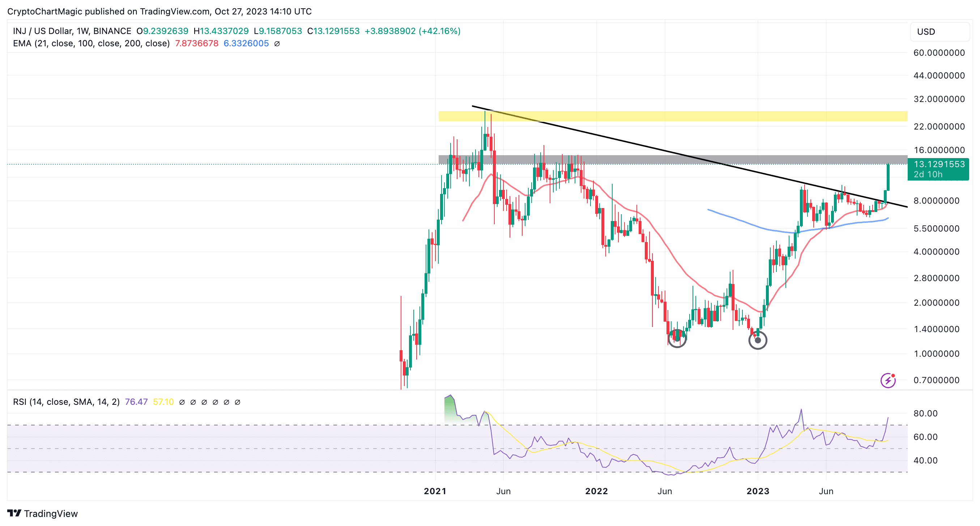Click the 8.0000000 price axis label
980x526 pixels.
pyautogui.click(x=936, y=200)
